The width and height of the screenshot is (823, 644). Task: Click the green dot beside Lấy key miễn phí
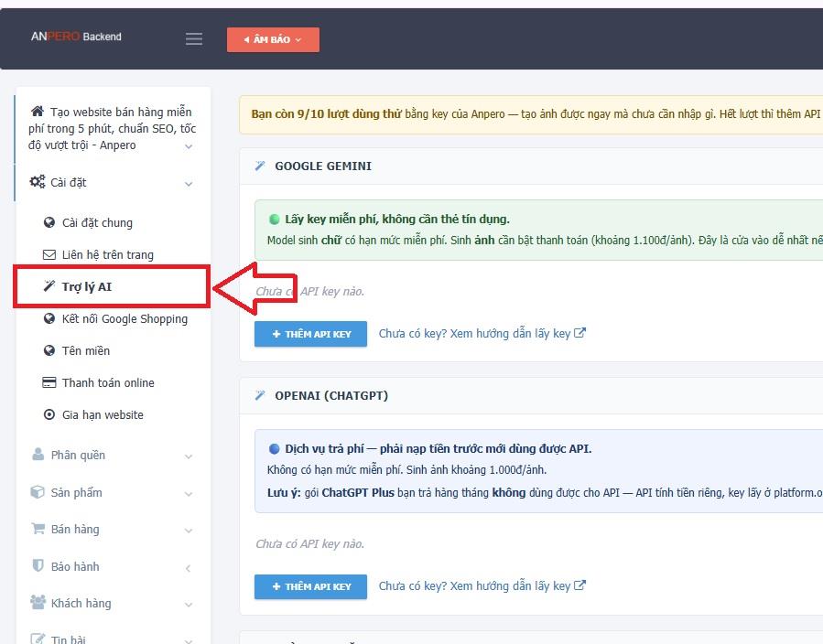pos(275,220)
